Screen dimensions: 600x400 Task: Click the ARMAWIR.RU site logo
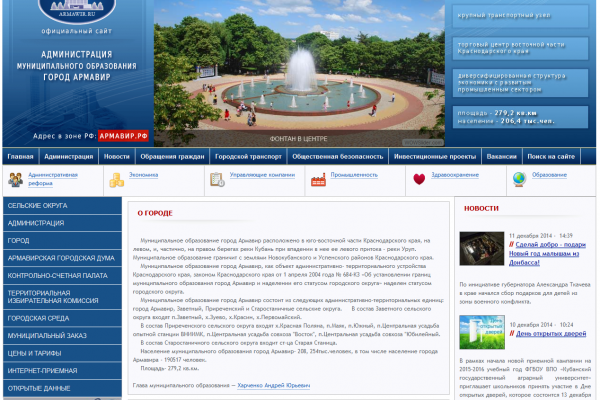click(77, 11)
